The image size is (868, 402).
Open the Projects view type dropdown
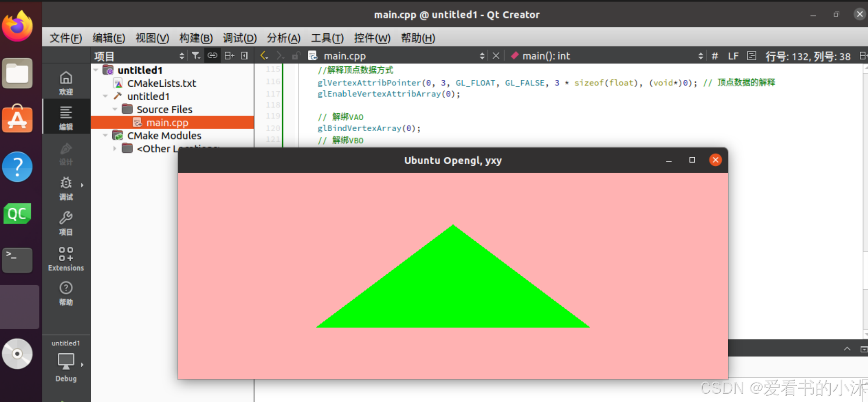click(x=139, y=56)
